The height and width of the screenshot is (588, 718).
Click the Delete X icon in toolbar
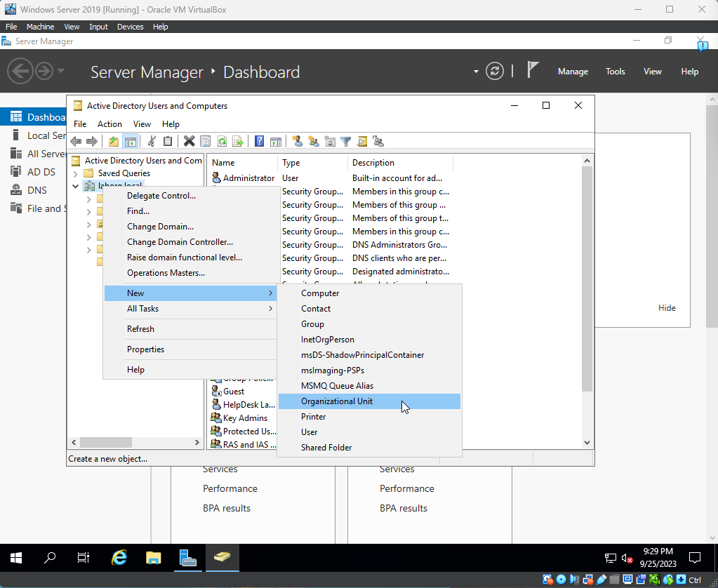pyautogui.click(x=189, y=142)
